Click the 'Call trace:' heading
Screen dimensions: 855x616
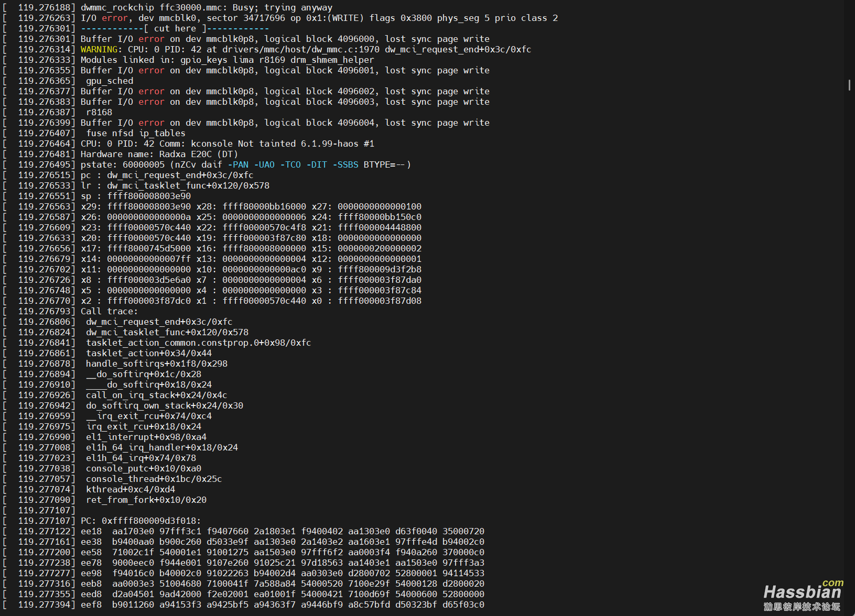pos(109,311)
